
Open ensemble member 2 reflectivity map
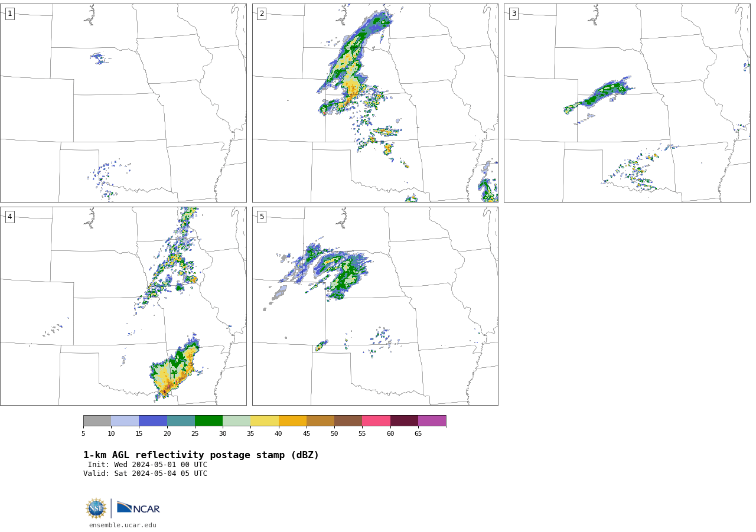click(x=375, y=103)
